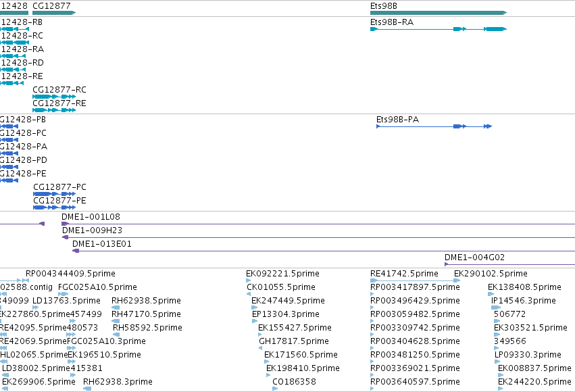575x392 pixels.
Task: Click the 12428-RD transcript glyph
Action: [12, 70]
